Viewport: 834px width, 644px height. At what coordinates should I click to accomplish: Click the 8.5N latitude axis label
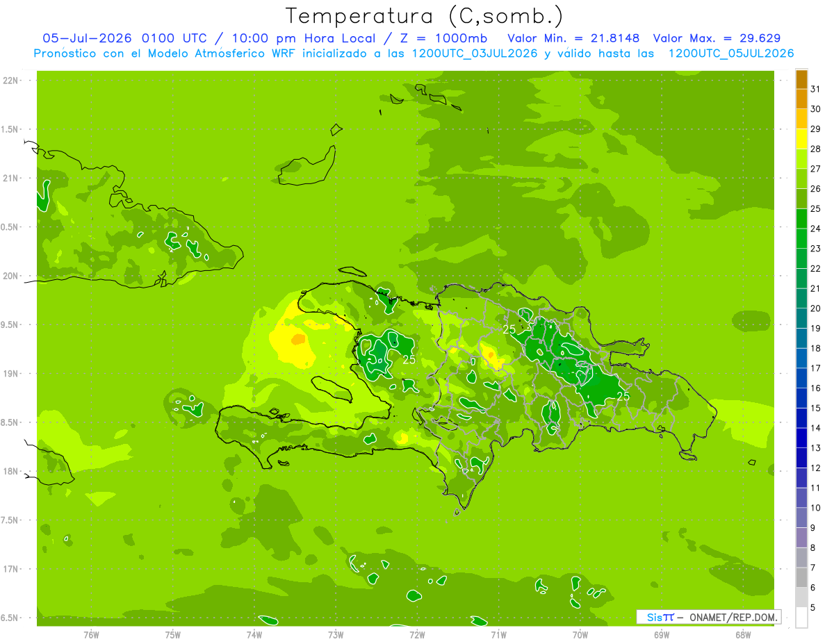10,422
